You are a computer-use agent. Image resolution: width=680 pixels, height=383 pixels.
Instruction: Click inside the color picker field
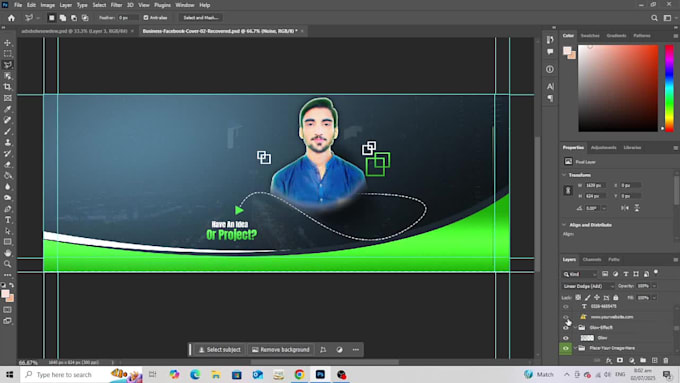(x=618, y=88)
